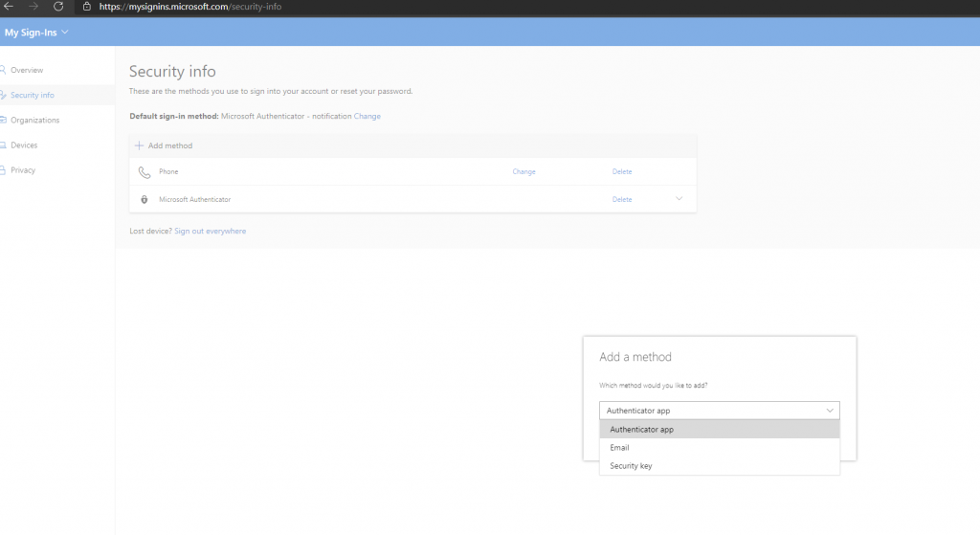Choose Email from the method list

coord(720,448)
